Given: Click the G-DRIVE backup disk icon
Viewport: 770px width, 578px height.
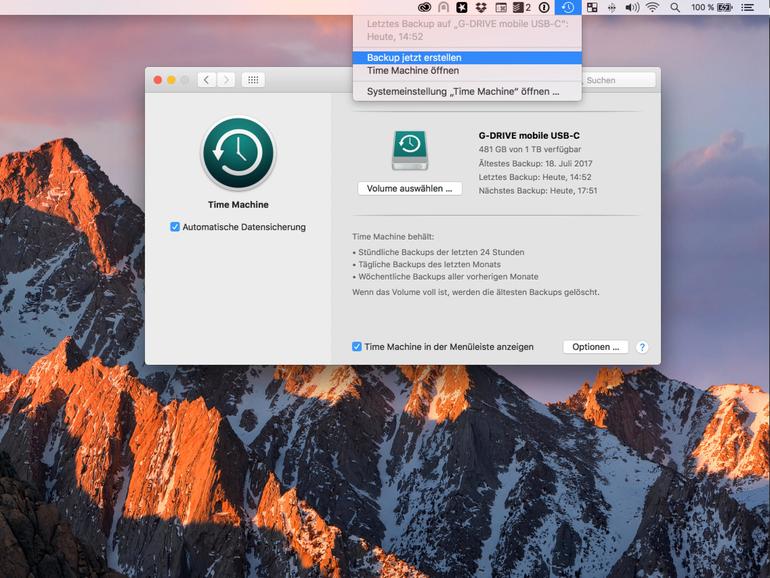Looking at the screenshot, I should click(x=410, y=150).
